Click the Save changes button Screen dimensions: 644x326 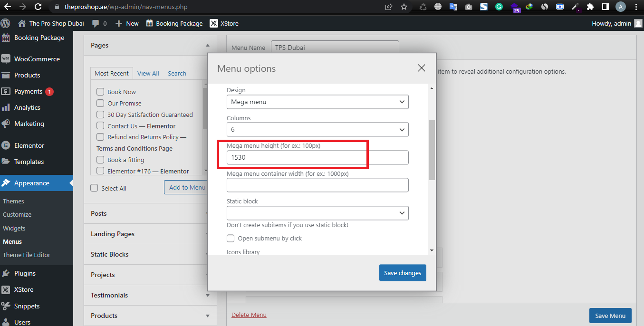403,273
